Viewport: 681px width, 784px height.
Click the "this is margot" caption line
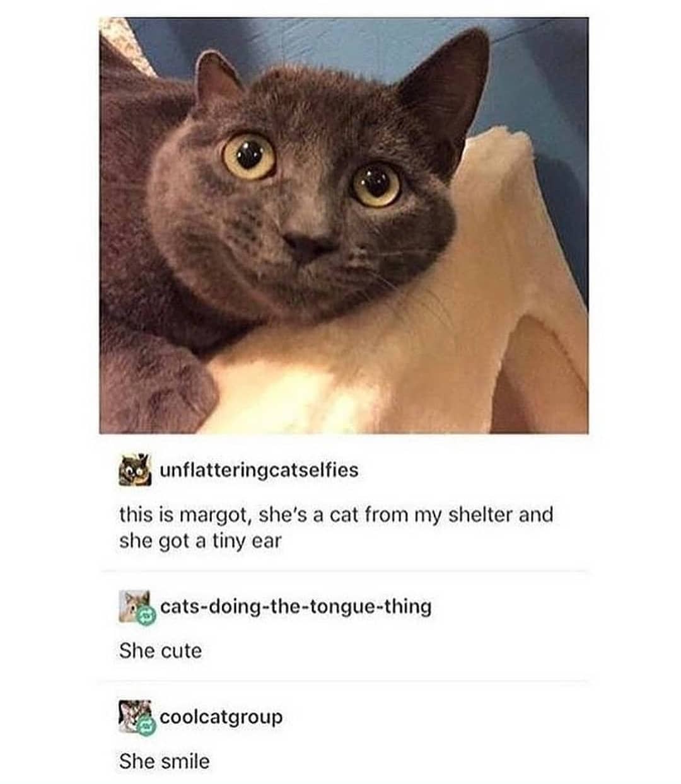point(336,514)
